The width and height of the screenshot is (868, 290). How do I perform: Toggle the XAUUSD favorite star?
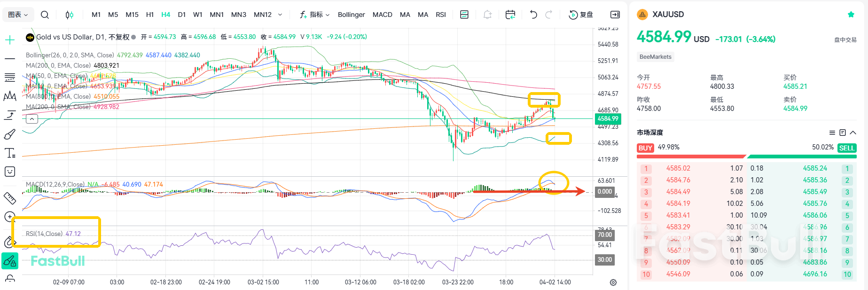(851, 15)
